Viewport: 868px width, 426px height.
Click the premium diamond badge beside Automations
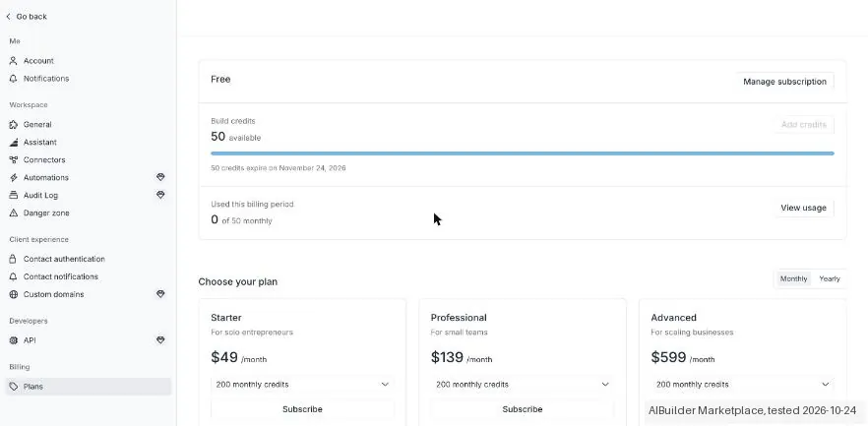(x=160, y=177)
